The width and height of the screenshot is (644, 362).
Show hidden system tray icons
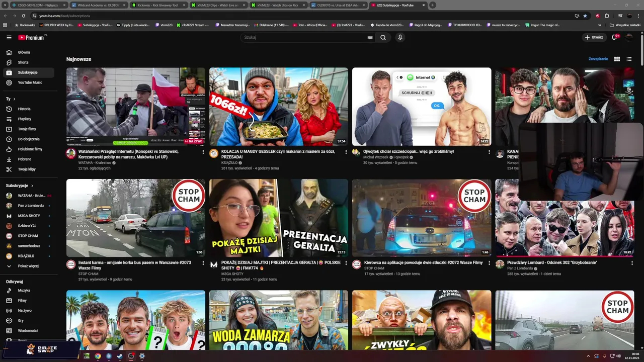(588, 356)
